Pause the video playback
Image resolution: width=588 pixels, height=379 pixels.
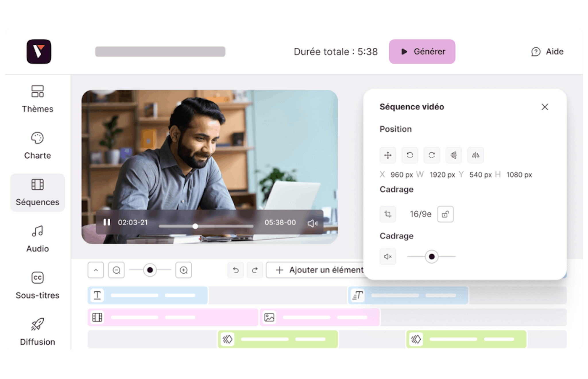(x=107, y=222)
